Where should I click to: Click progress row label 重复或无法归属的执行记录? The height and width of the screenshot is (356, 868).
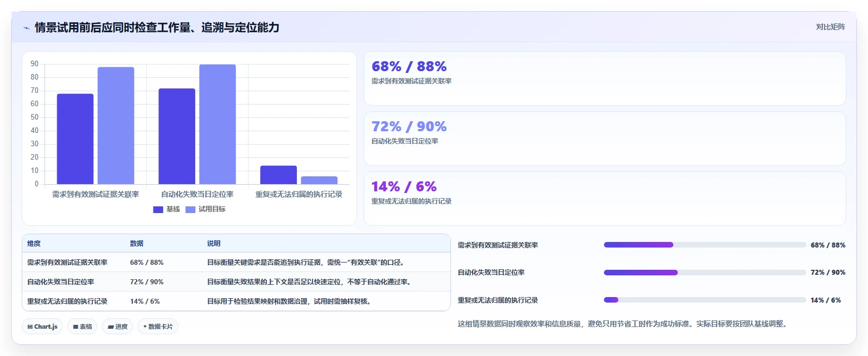[x=498, y=300]
